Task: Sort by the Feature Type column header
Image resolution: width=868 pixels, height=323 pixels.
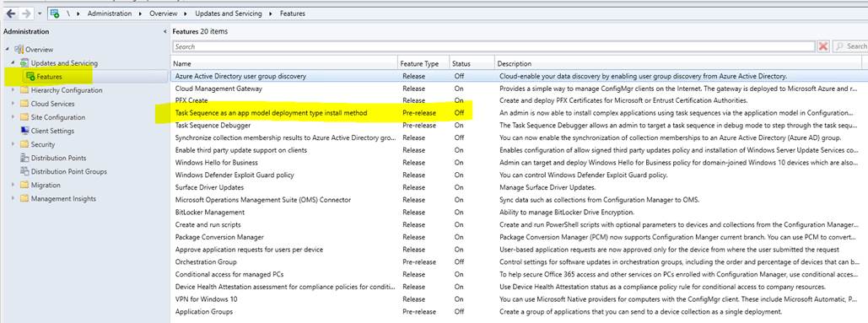Action: [x=423, y=63]
